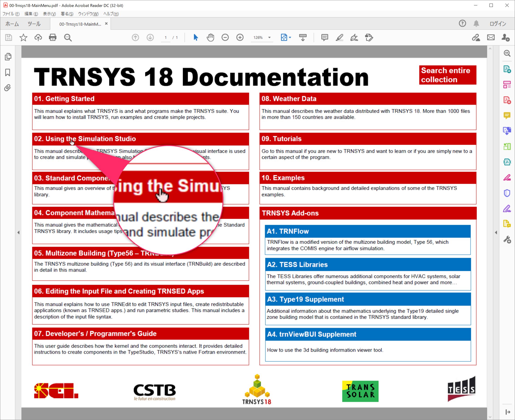Viewport: 515px width, 420px height.
Task: Open the 編集 menu
Action: (x=31, y=14)
